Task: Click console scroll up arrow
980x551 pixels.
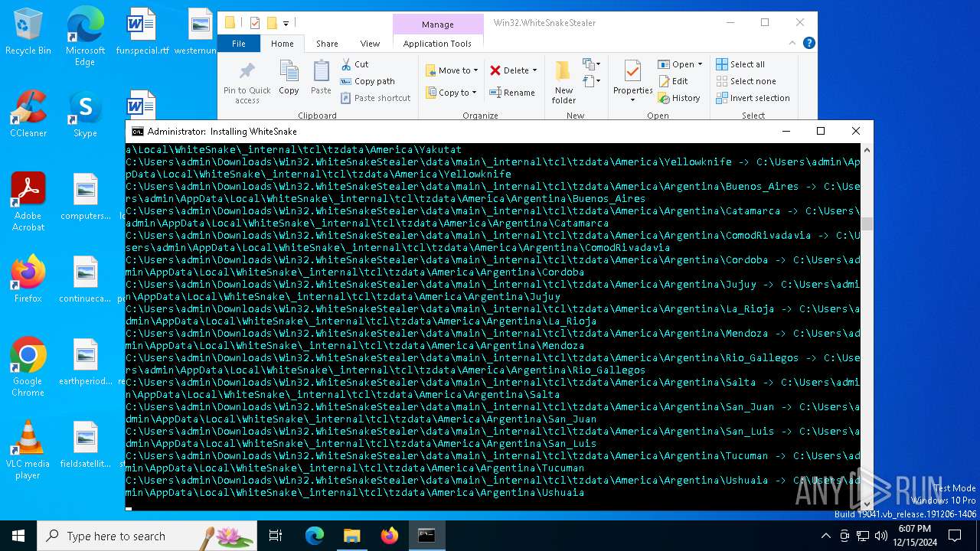Action: tap(867, 150)
